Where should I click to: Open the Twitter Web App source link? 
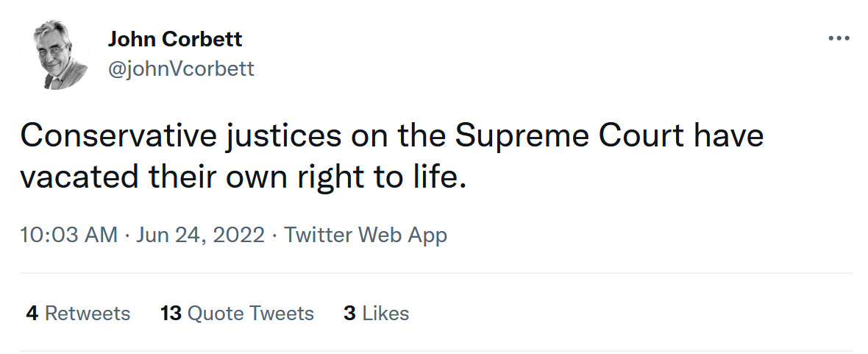366,235
